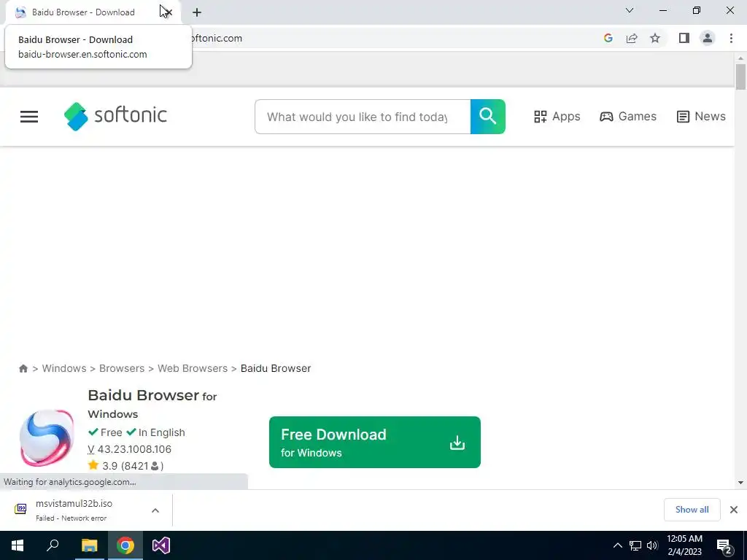Image resolution: width=747 pixels, height=560 pixels.
Task: Focus the Softonic search input field
Action: tap(363, 117)
